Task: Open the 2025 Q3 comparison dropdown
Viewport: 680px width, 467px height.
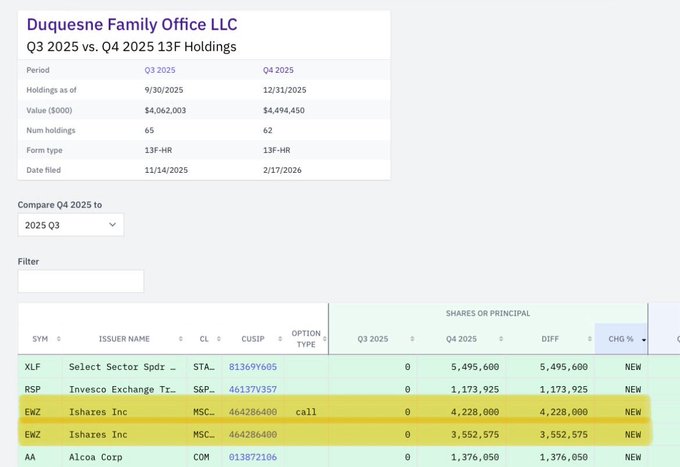Action: click(x=70, y=225)
